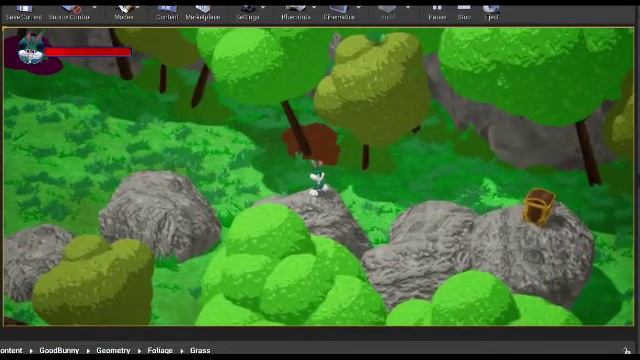
Task: Open the Modes toolbar button
Action: click(x=124, y=13)
